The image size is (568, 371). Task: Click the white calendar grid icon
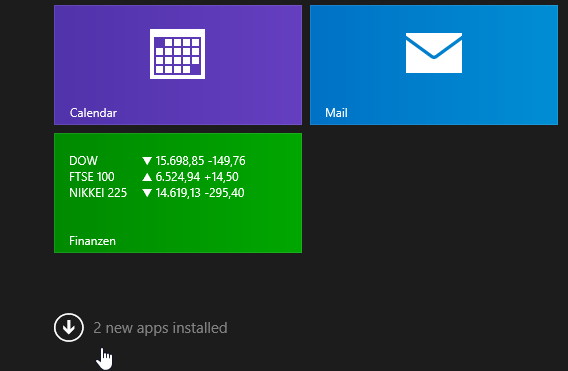(x=178, y=54)
